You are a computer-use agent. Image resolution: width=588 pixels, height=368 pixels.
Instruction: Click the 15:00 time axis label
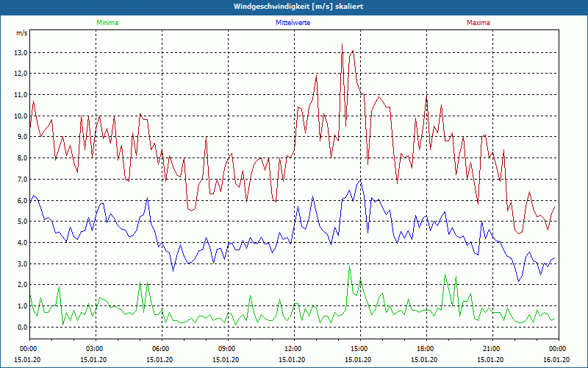tap(359, 349)
